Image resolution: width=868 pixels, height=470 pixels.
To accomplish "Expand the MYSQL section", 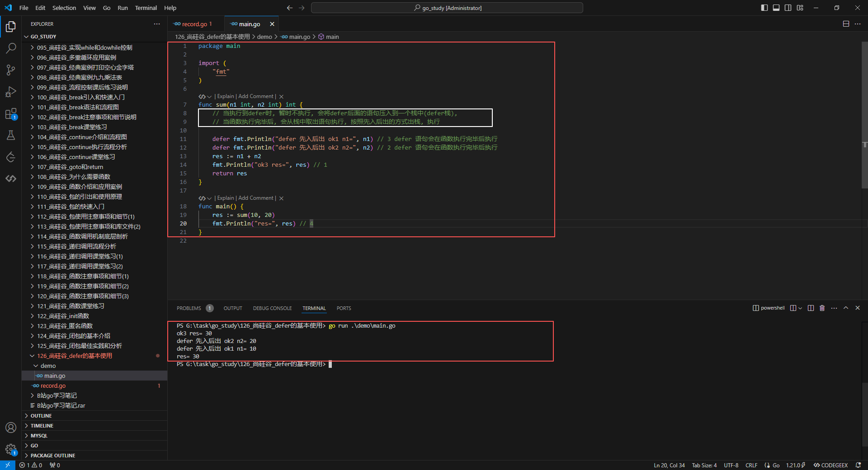I will coord(94,436).
